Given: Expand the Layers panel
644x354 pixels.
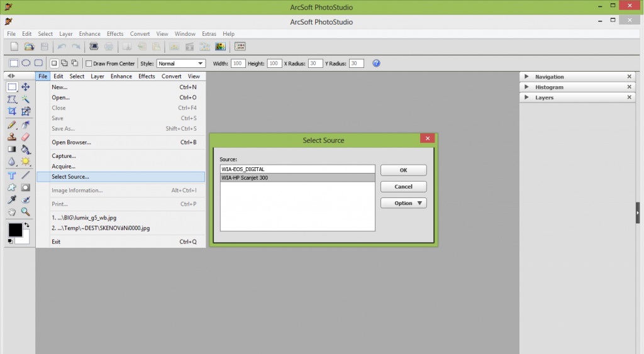Looking at the screenshot, I should click(x=526, y=97).
